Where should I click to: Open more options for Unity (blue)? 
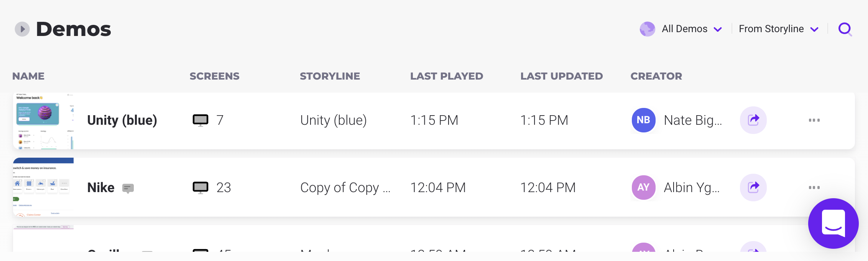pos(814,120)
